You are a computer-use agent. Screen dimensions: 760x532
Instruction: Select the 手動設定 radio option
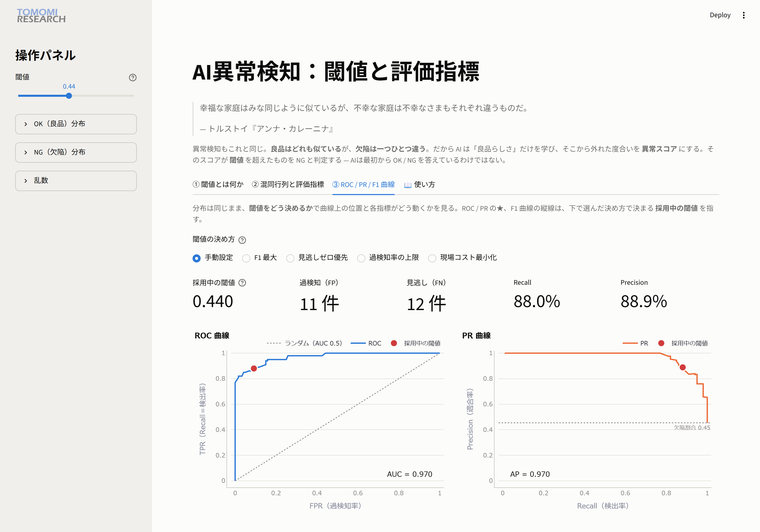point(213,258)
